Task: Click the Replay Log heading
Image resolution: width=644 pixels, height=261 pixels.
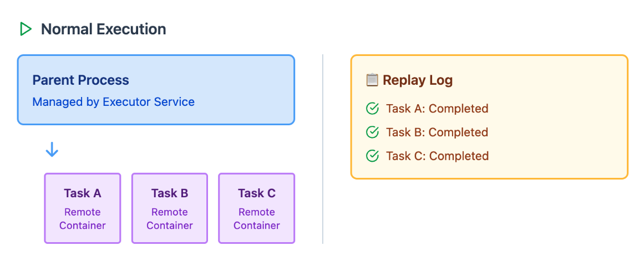Action: coord(418,80)
